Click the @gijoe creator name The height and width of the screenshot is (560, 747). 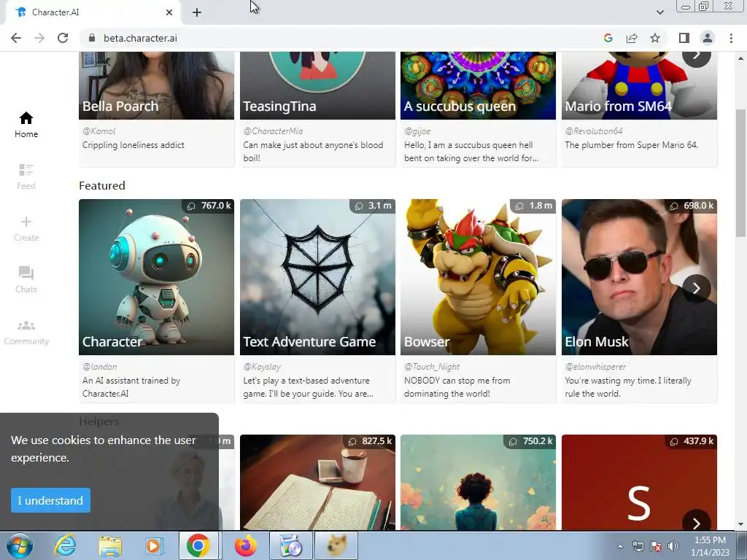(417, 131)
